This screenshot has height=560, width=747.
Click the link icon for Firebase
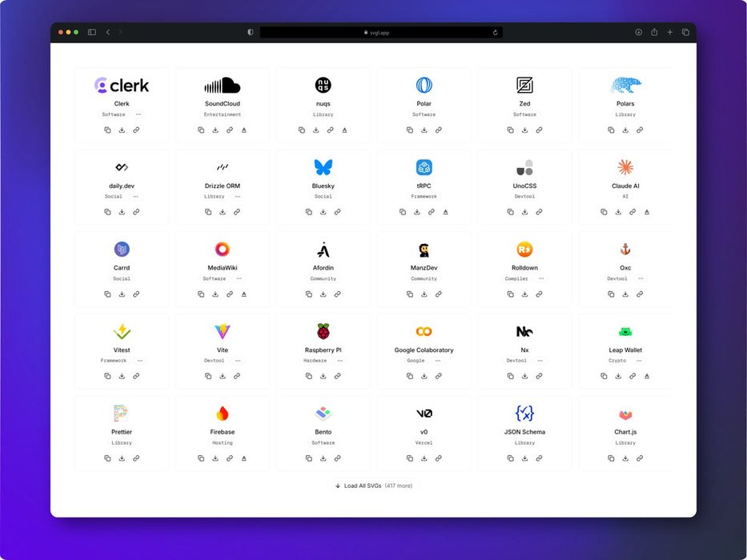[x=230, y=458]
